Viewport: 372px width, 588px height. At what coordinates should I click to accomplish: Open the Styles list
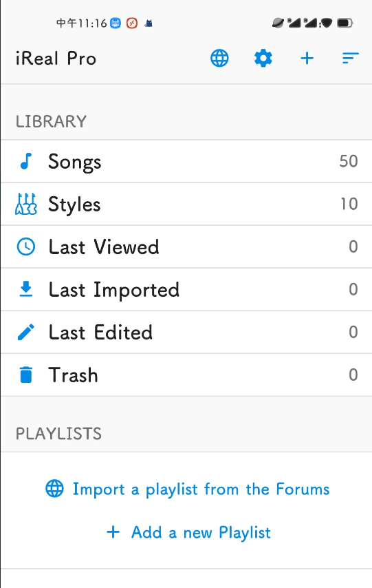point(186,204)
